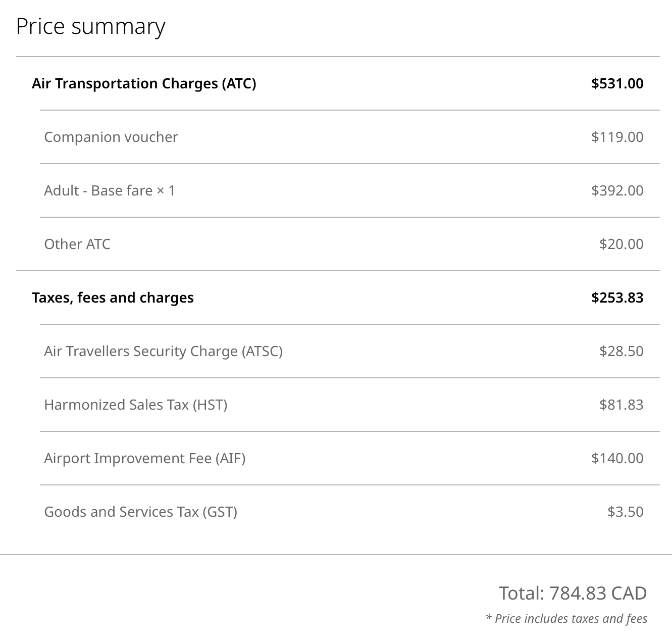Select the Taxes, fees and charges heading
The height and width of the screenshot is (642, 672).
(113, 298)
